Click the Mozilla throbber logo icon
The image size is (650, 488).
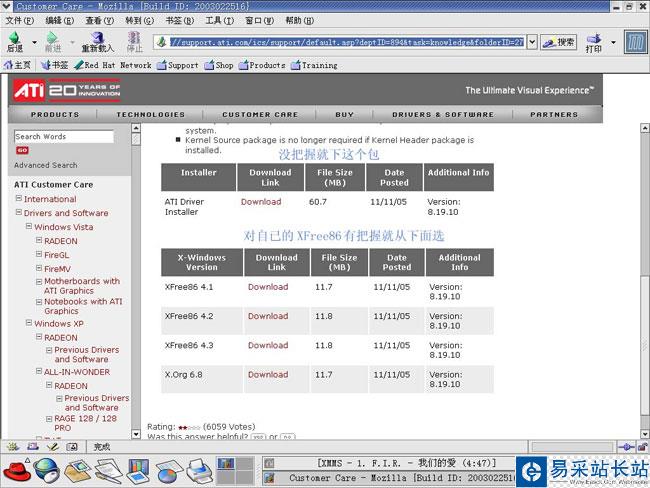[x=635, y=42]
